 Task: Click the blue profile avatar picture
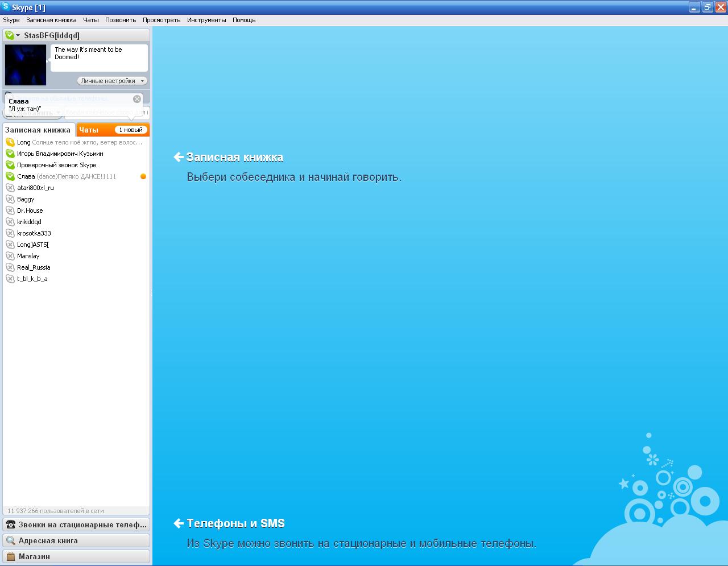point(26,65)
